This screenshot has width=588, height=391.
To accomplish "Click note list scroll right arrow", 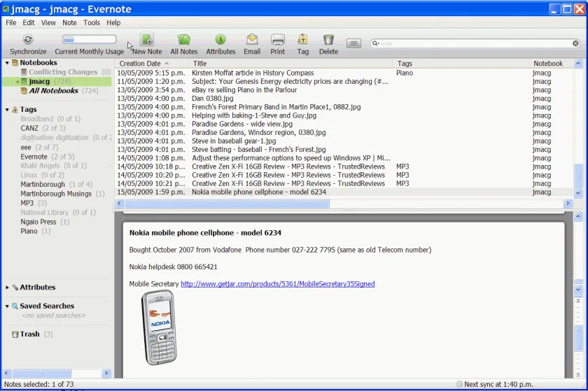I will (568, 203).
